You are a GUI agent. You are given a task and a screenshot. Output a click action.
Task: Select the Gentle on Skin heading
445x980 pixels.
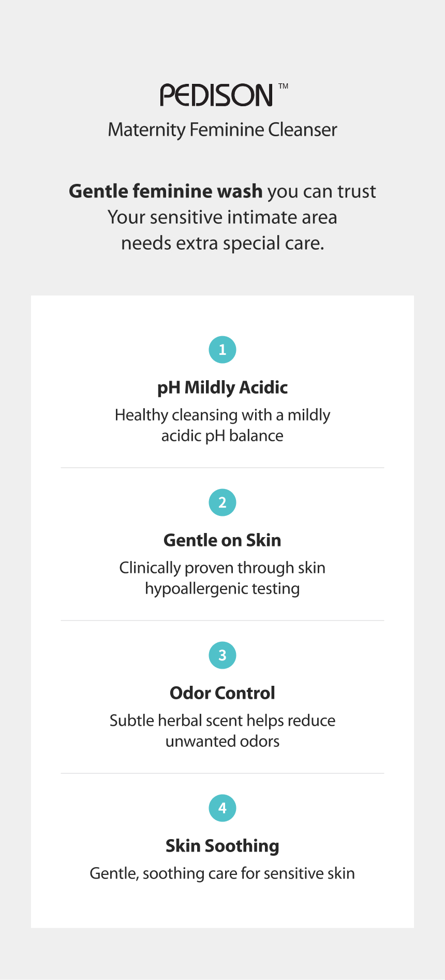[x=222, y=540]
